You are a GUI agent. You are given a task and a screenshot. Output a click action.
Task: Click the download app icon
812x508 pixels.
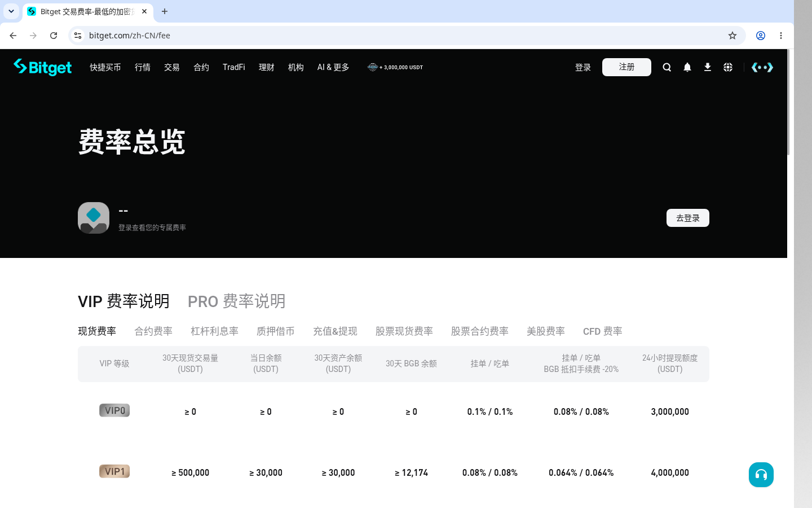(x=707, y=67)
